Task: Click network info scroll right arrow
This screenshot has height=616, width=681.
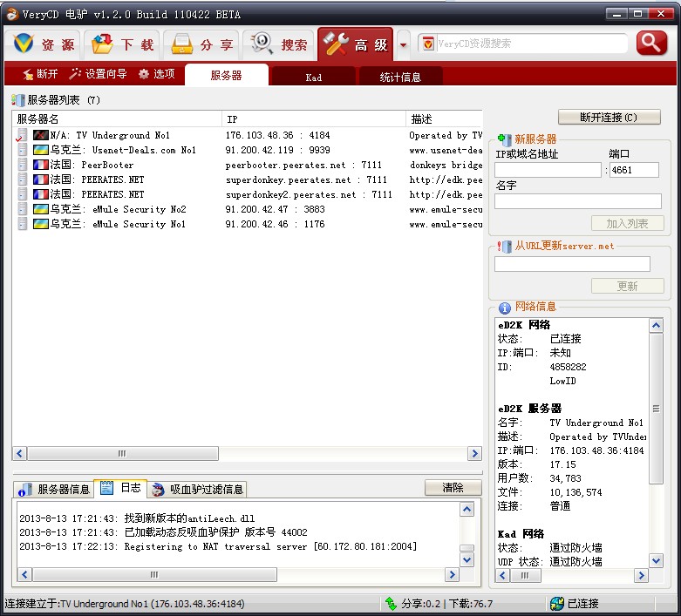Action: (641, 576)
